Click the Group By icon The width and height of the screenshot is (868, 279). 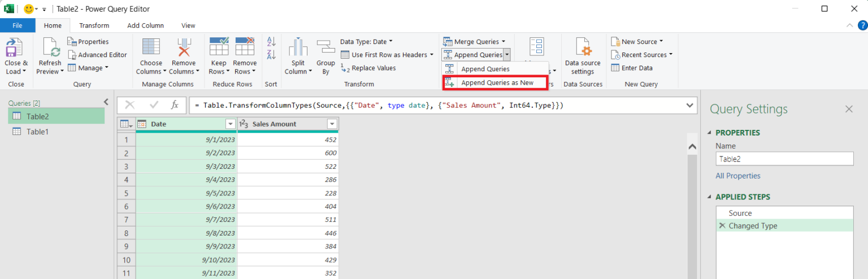(325, 48)
